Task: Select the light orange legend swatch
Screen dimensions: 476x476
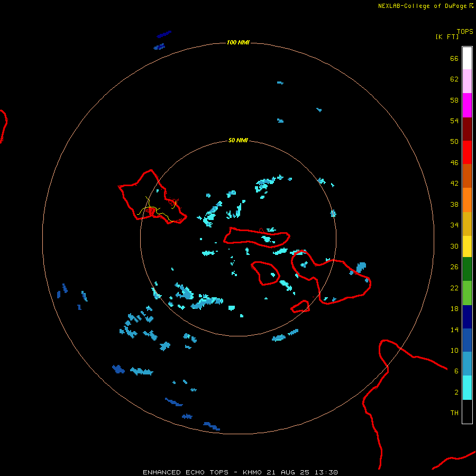Action: 467,199
